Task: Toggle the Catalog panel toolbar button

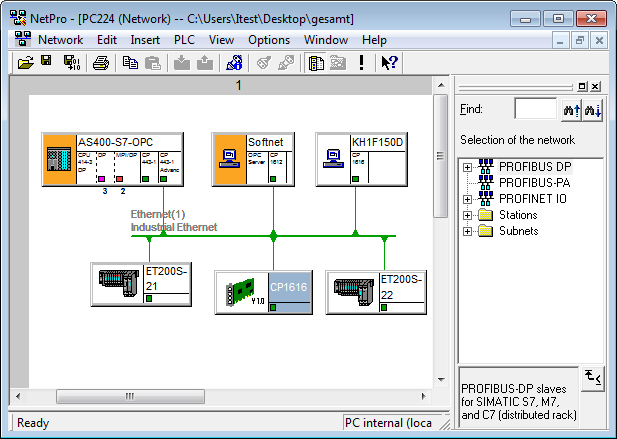Action: 315,62
